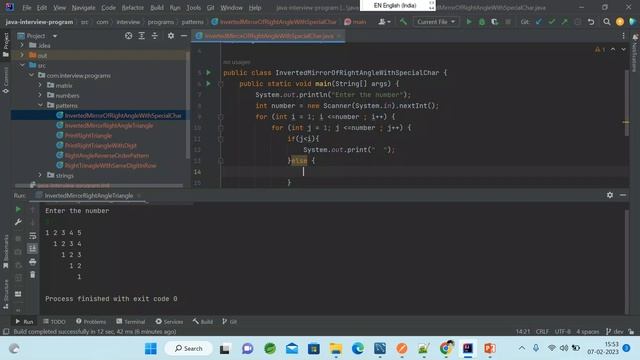This screenshot has height=360, width=640.
Task: Open Run panel settings gear icon
Action: [x=610, y=195]
